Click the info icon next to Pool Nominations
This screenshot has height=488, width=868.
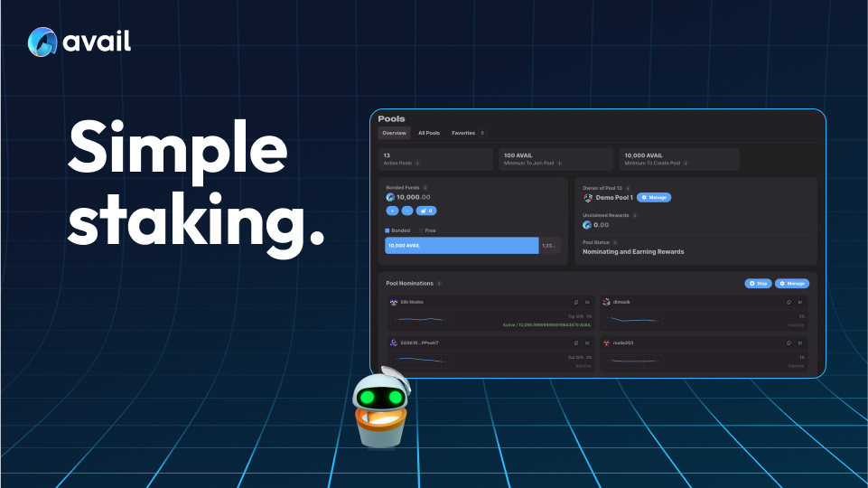click(x=440, y=283)
